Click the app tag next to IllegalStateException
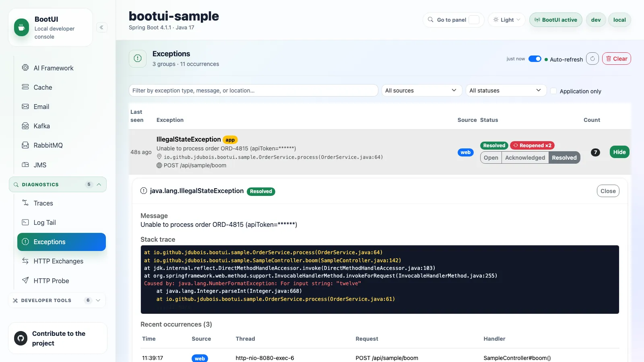This screenshot has height=362, width=644. (230, 140)
